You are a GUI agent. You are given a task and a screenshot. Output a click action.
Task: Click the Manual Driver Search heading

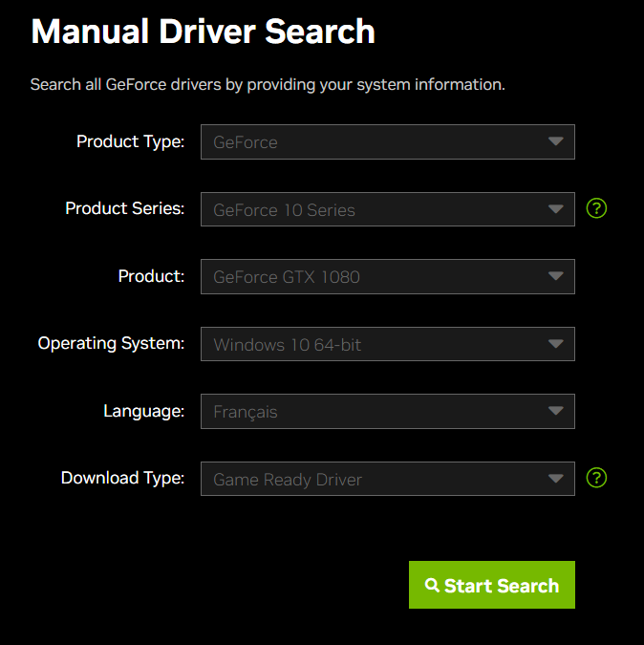[204, 32]
